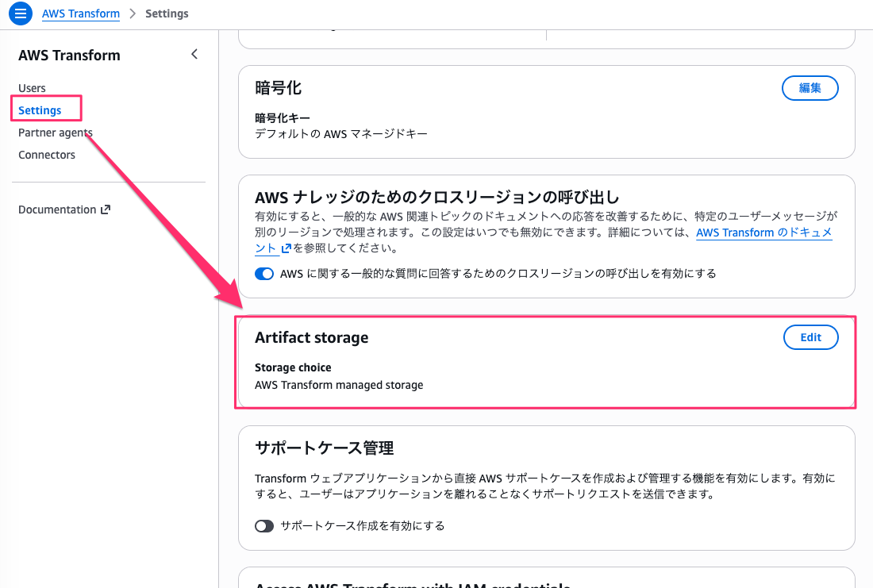Click the AWS ナレッジのためのクロスリージョンの呼び出し heading
The height and width of the screenshot is (588, 873).
[x=437, y=197]
